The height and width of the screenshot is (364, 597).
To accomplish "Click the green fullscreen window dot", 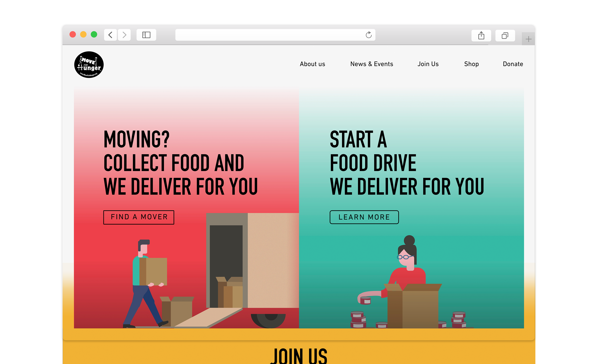I will tap(94, 34).
